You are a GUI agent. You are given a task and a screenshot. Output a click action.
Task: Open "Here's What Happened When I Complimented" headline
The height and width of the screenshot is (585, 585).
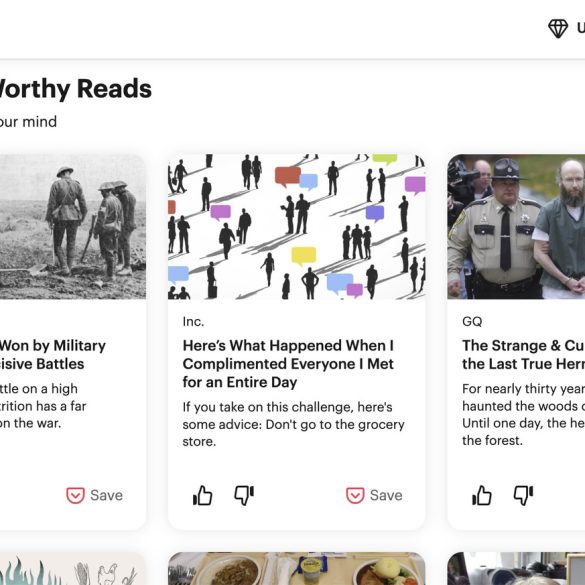click(x=288, y=364)
